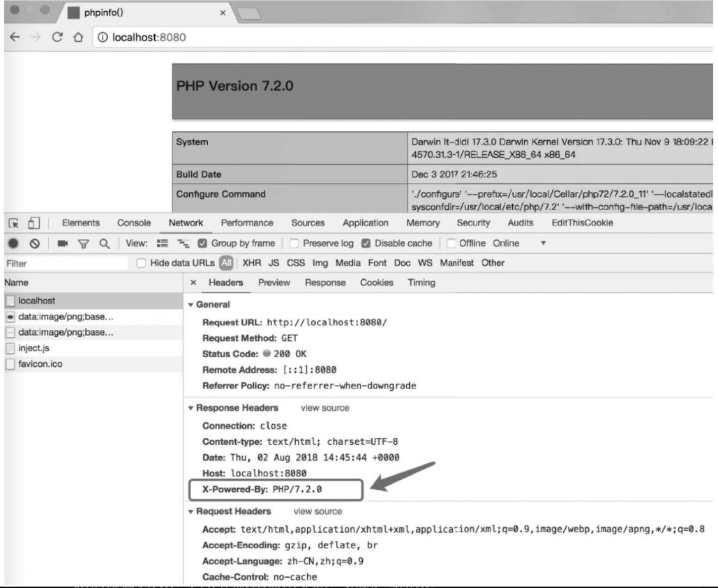Image resolution: width=718 pixels, height=588 pixels.
Task: Open the Cookies tab of the request
Action: tap(376, 282)
